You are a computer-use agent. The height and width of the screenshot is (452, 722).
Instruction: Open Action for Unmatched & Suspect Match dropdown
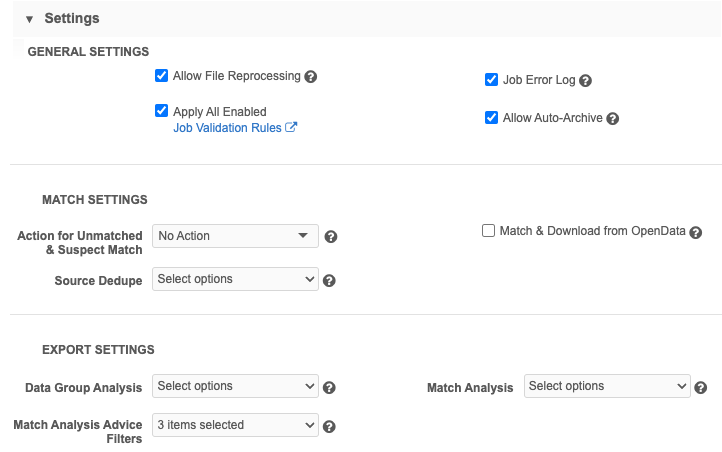(x=235, y=236)
